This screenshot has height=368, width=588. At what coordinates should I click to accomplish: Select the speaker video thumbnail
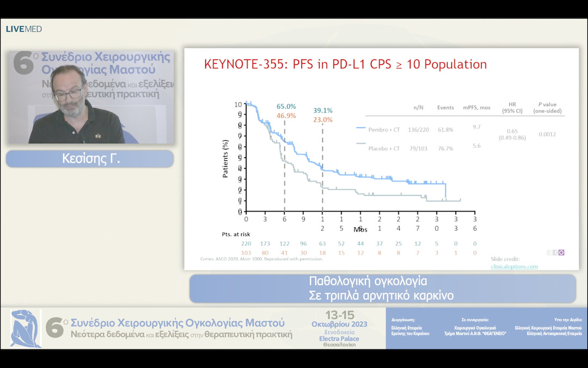tap(90, 98)
